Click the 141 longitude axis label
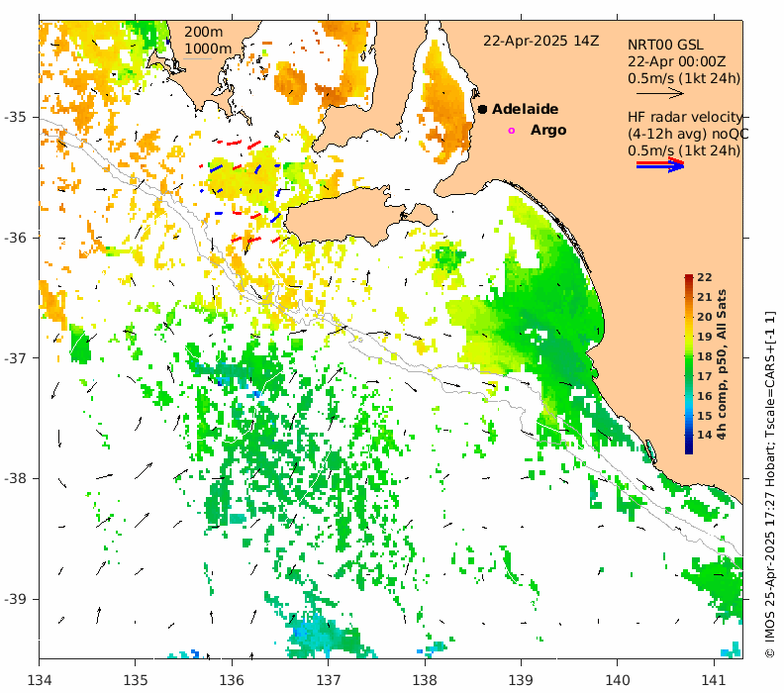Viewport: 784px width, 693px height. (x=714, y=680)
